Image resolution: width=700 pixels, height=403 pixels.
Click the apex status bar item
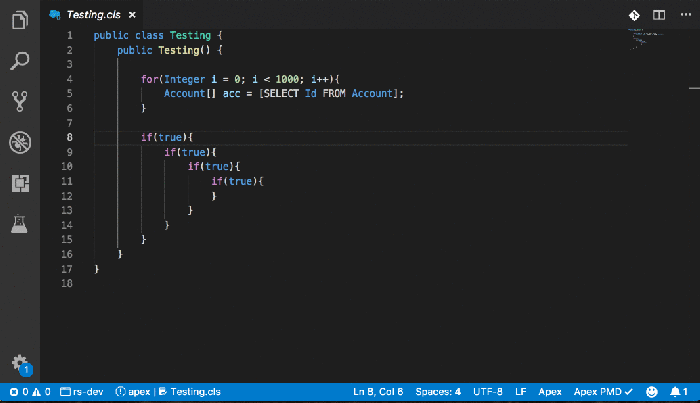133,392
